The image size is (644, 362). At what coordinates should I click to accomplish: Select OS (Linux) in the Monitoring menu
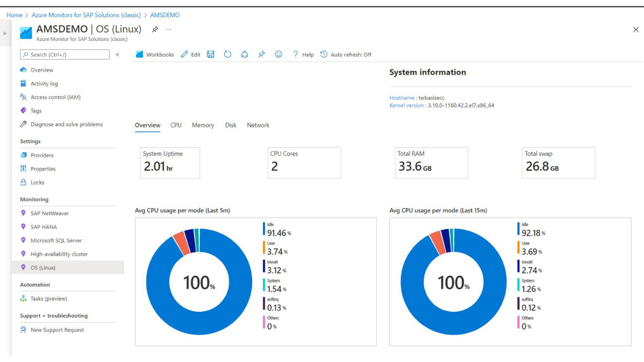coord(68,267)
